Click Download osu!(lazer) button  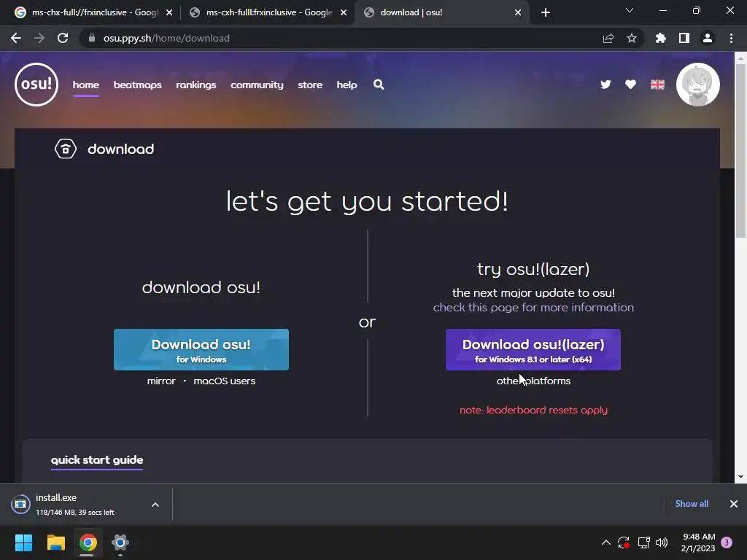click(x=533, y=349)
